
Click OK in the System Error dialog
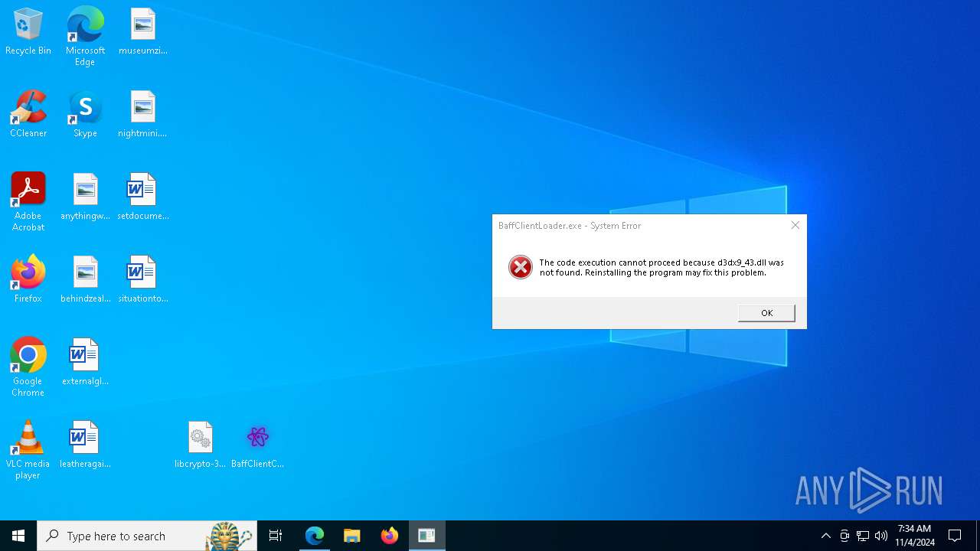click(x=766, y=313)
